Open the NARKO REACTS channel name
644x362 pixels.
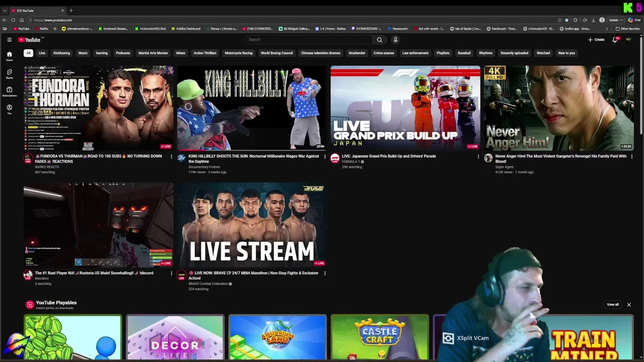click(x=47, y=167)
